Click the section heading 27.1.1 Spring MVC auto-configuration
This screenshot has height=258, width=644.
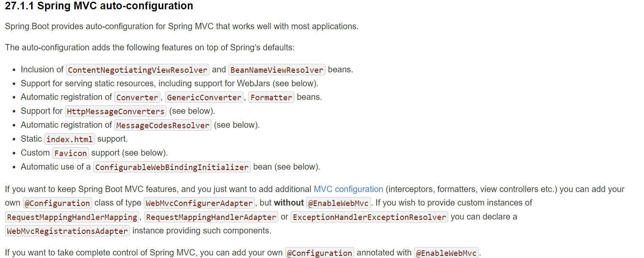click(99, 6)
